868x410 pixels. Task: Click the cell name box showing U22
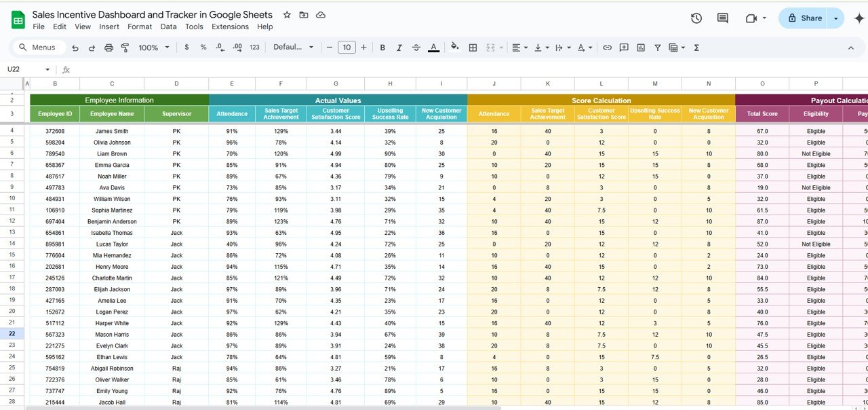(28, 69)
